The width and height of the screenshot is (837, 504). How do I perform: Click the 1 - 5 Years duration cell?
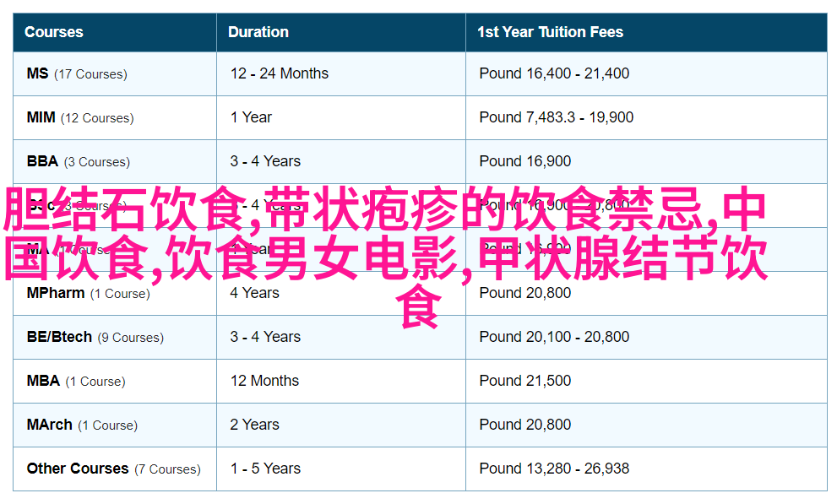(x=265, y=469)
